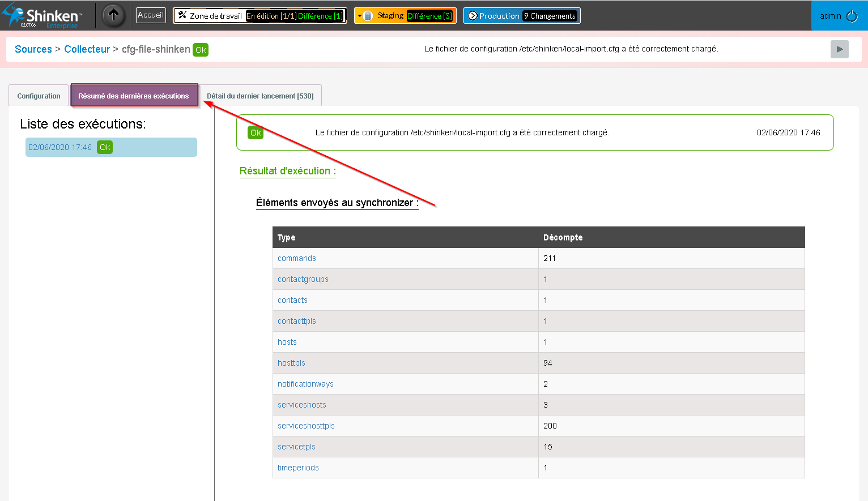Open Détail du dernier lancement tab
Image resolution: width=868 pixels, height=501 pixels.
pos(260,96)
